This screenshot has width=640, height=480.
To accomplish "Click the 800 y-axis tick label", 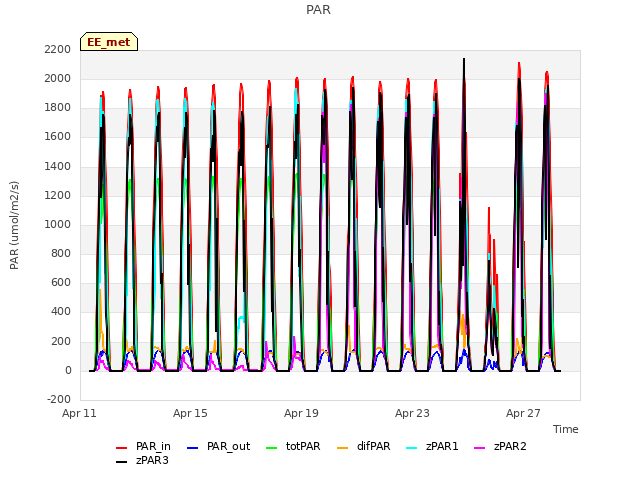I will point(61,253).
